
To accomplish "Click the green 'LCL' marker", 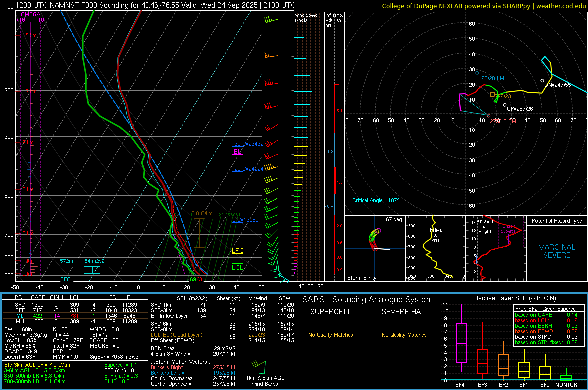I will (x=237, y=268).
